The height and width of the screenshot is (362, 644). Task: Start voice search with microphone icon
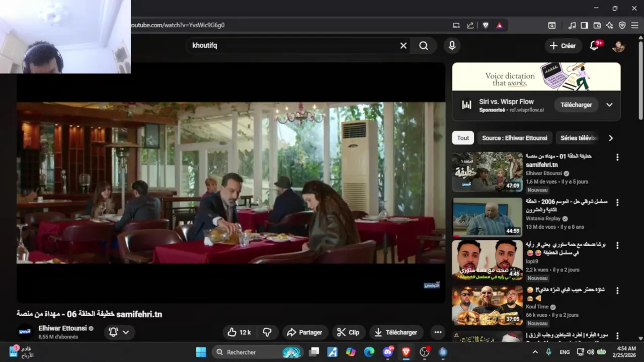pyautogui.click(x=452, y=46)
